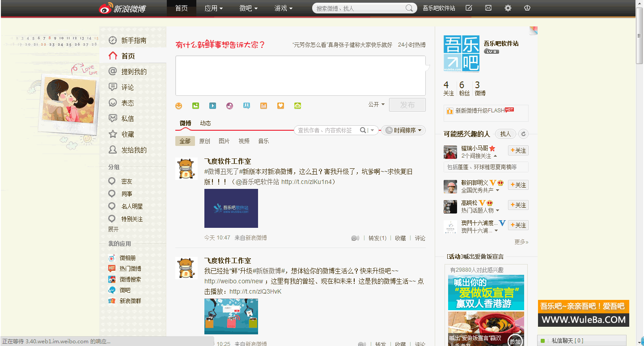
Task: Click the green swirl icon below the composer
Action: (x=297, y=106)
